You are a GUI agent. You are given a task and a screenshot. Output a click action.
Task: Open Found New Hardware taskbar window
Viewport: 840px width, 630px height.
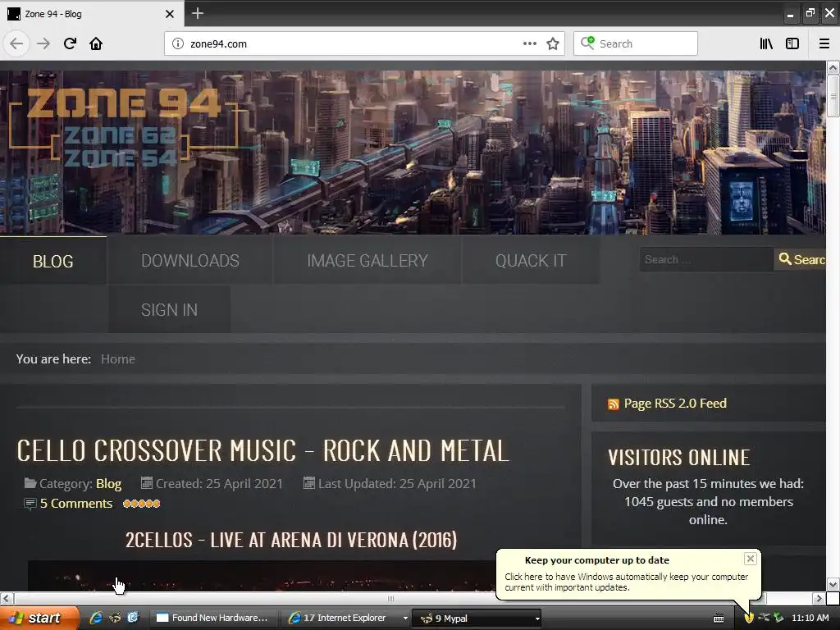(212, 618)
